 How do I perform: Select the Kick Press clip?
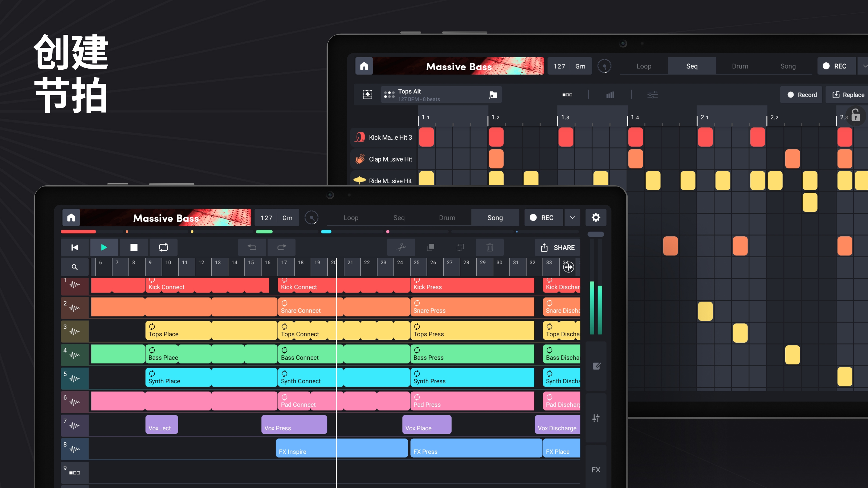473,285
